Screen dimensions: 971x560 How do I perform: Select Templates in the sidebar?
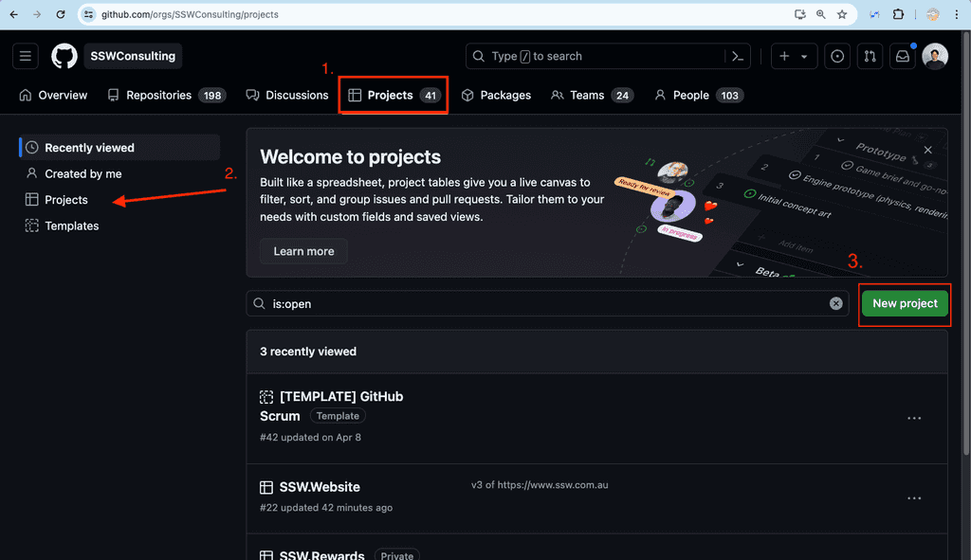pos(72,226)
